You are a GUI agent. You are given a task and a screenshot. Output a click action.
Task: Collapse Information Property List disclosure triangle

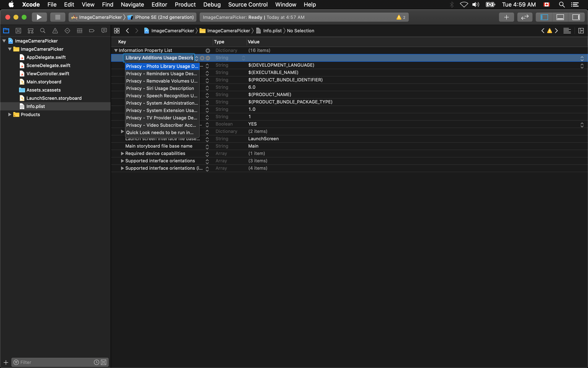click(x=116, y=50)
